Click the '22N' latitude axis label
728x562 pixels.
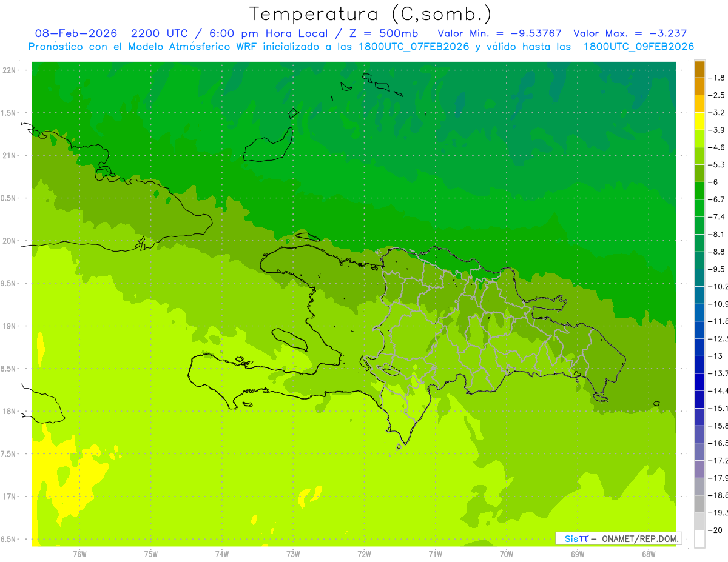coord(9,70)
